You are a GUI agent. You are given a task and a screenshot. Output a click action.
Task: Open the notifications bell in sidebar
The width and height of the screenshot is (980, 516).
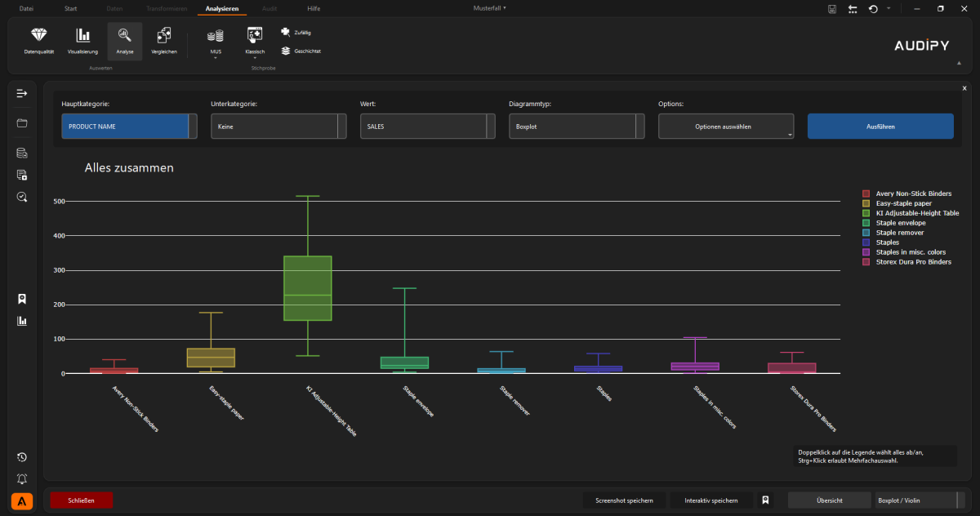pos(22,478)
